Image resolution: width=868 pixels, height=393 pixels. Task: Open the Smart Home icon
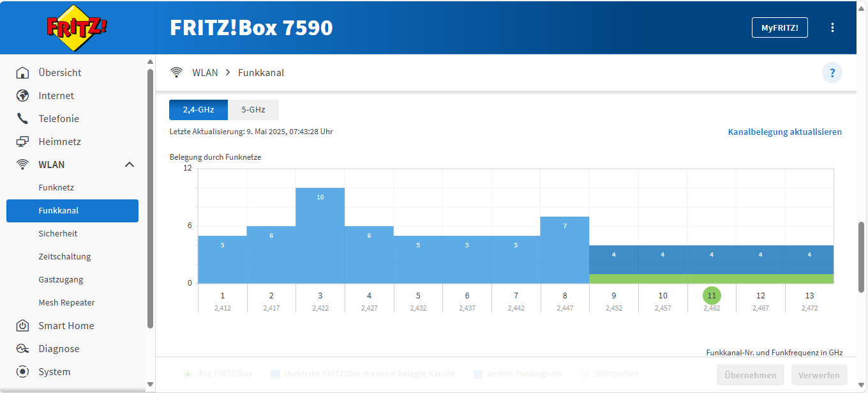pos(22,326)
